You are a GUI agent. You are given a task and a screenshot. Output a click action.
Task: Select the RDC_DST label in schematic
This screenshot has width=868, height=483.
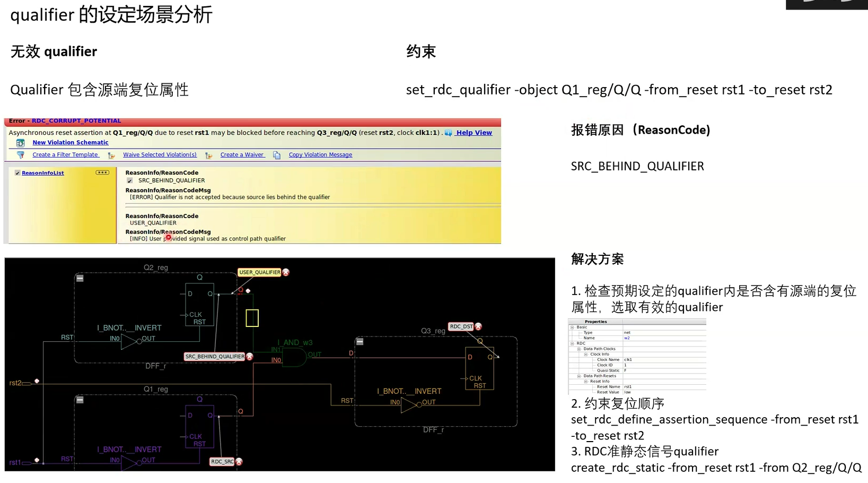(x=461, y=326)
